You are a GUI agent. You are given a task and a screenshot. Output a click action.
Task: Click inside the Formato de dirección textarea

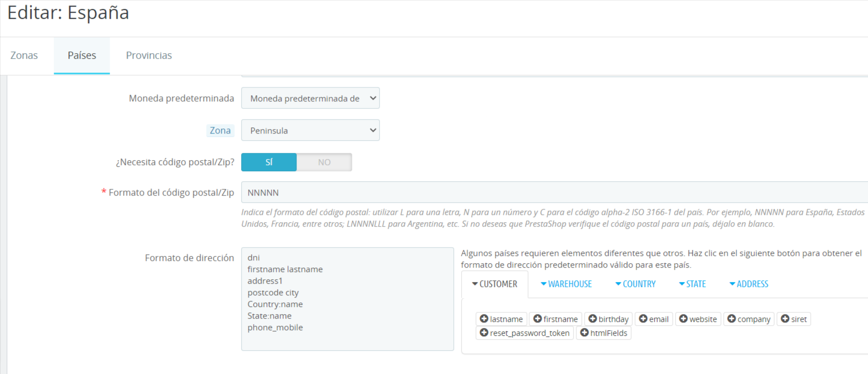348,299
